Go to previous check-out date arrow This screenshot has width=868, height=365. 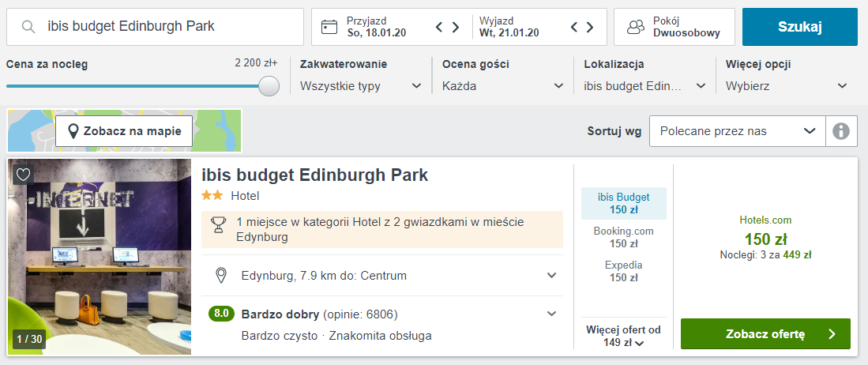tap(574, 27)
